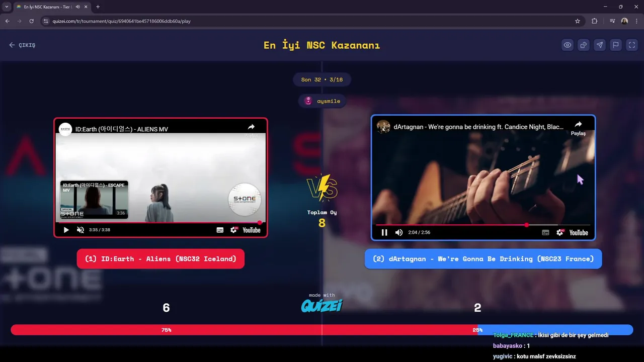Open settings gear on ID:Earth video
Screen dimensions: 644x362
[233, 230]
